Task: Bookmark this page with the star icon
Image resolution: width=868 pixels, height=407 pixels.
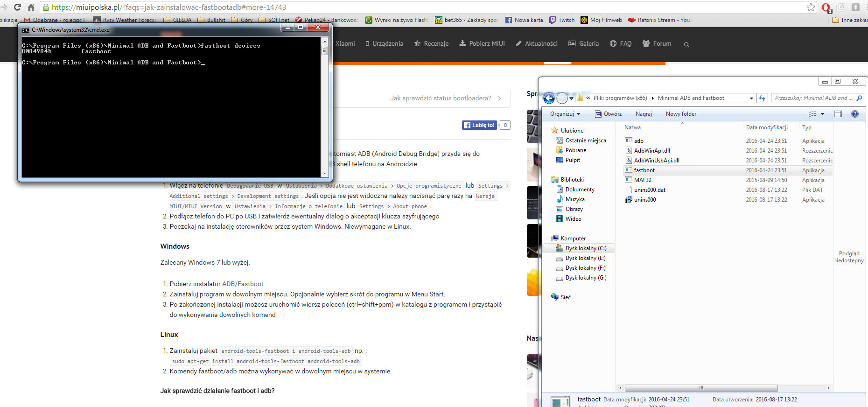Action: pyautogui.click(x=811, y=7)
